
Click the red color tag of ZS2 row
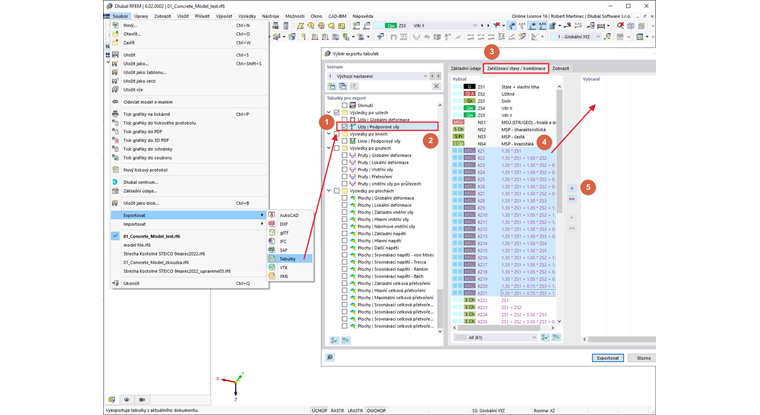[469, 94]
